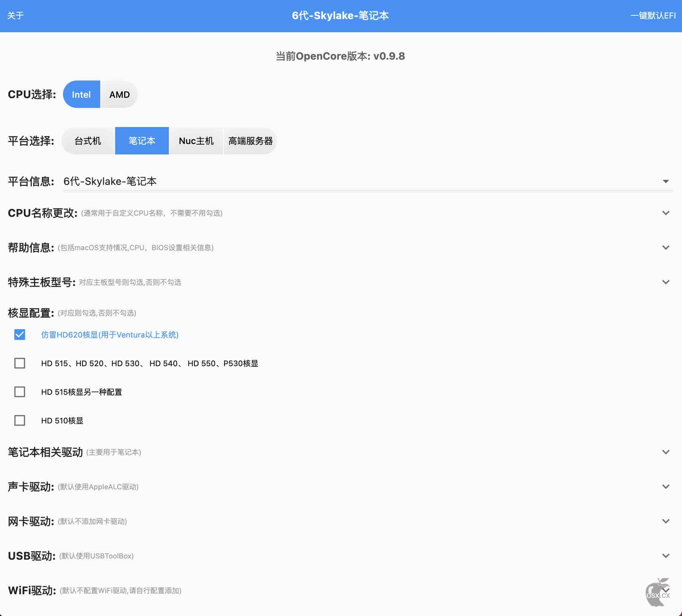Viewport: 682px width, 616px height.
Task: Click the 声卡驱动 section title
Action: (31, 487)
